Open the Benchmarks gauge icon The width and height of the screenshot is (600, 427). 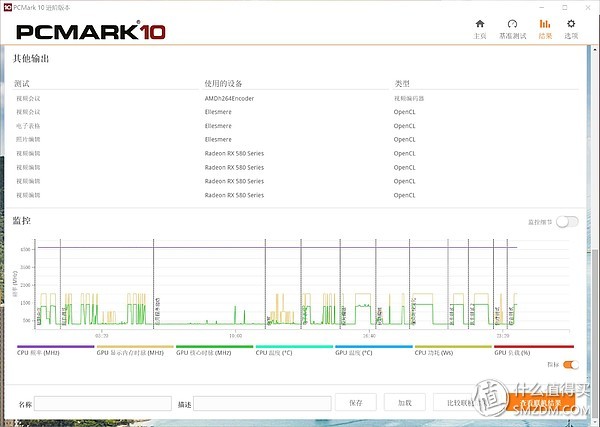coord(512,24)
